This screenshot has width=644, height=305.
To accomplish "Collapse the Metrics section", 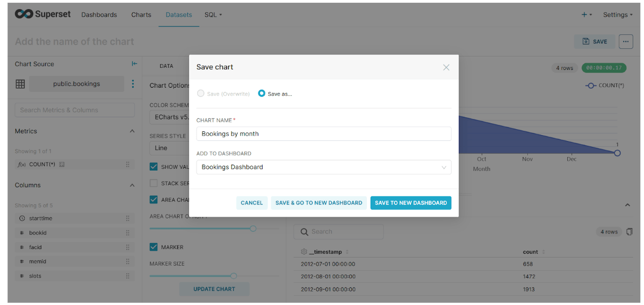I will 132,131.
